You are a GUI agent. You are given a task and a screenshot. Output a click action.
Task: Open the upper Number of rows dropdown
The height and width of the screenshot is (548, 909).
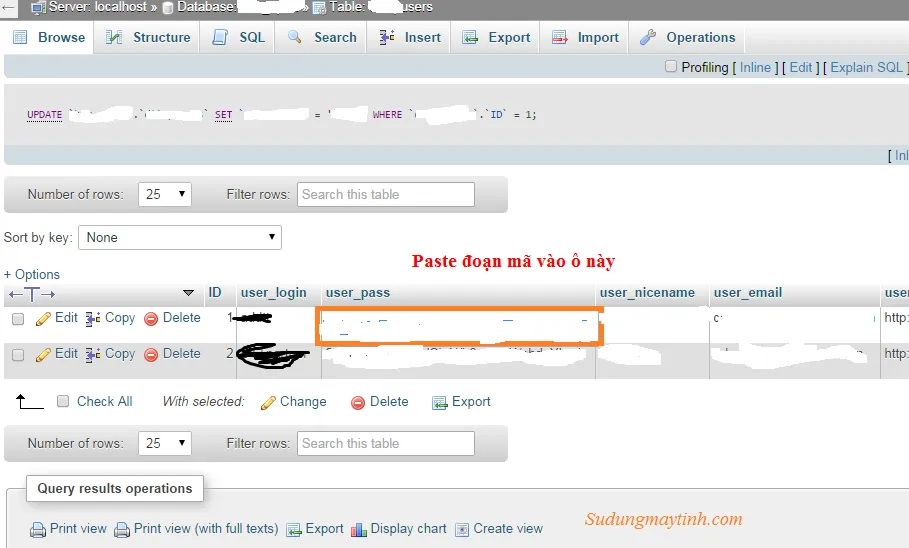[x=165, y=194]
